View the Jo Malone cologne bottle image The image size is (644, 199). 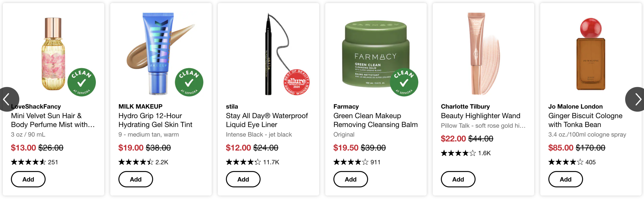[591, 54]
